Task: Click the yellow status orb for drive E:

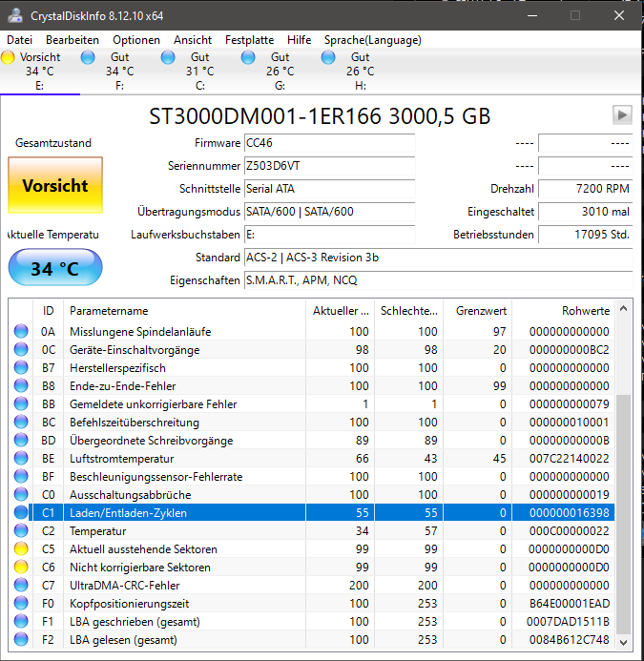Action: pos(8,57)
